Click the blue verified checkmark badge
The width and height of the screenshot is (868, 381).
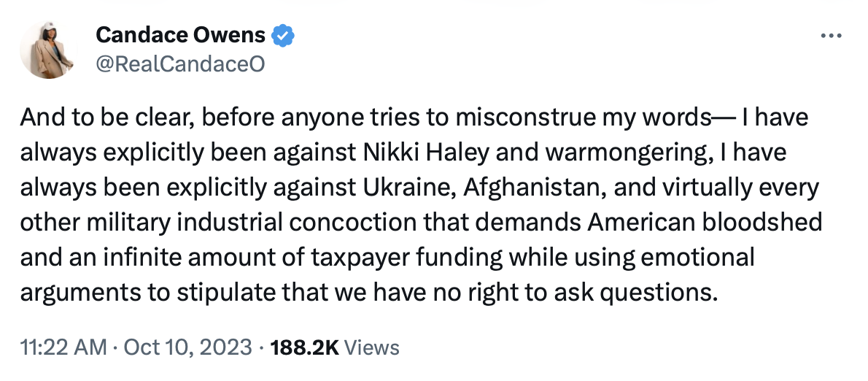pyautogui.click(x=283, y=34)
